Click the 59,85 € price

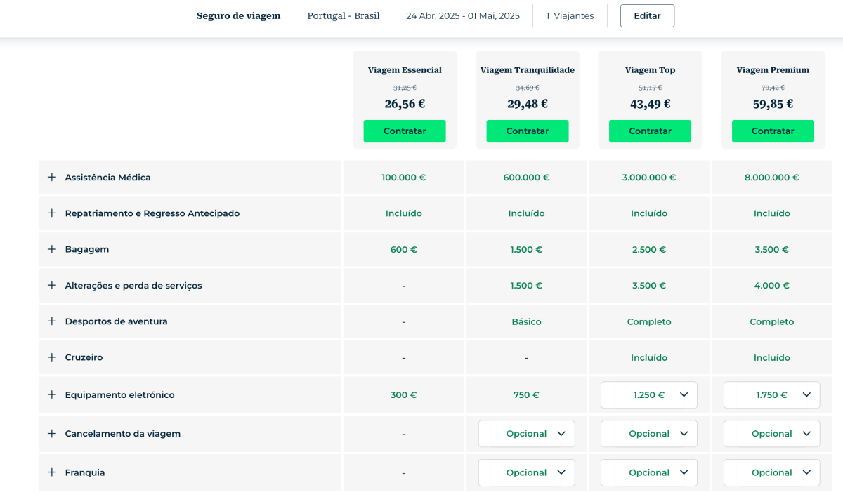click(773, 104)
